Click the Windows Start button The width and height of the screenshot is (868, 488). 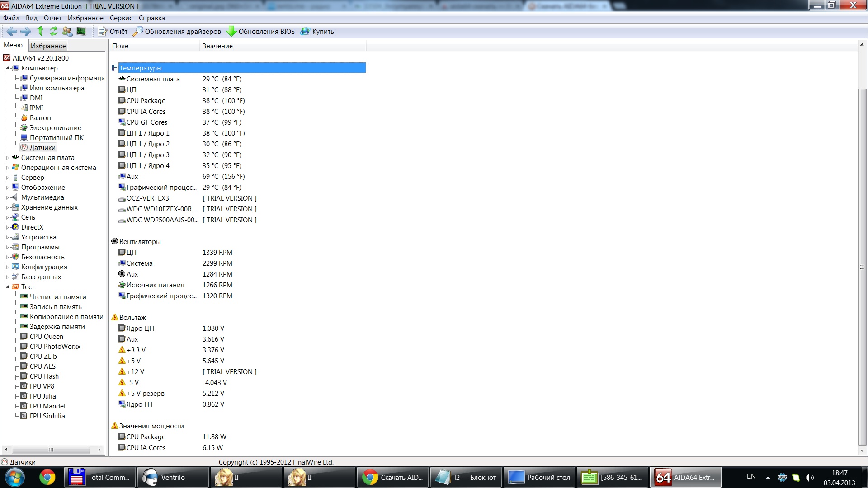(x=14, y=477)
